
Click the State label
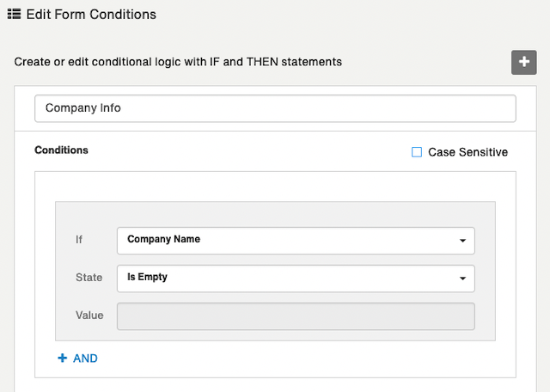coord(89,278)
